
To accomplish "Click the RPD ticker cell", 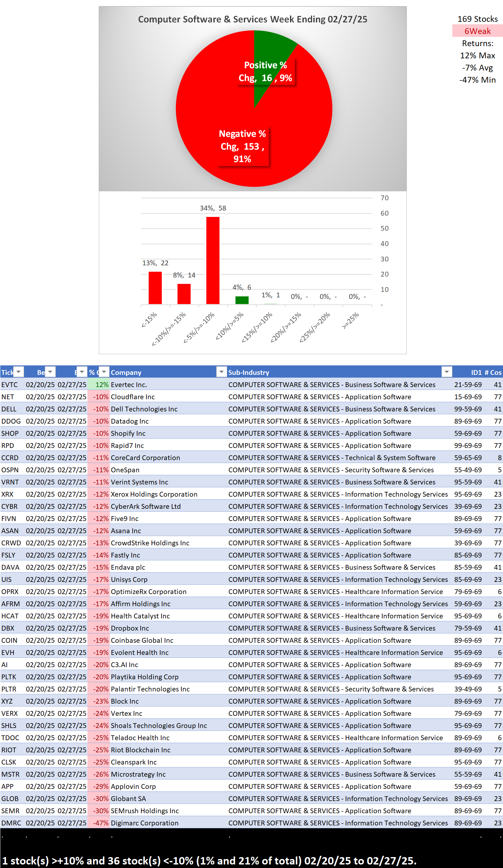I will [12, 445].
